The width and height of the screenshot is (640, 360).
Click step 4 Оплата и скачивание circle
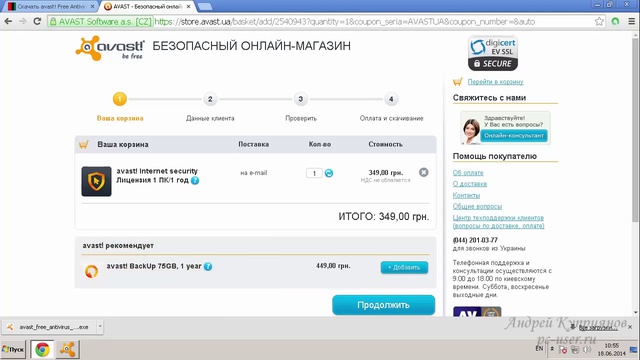click(x=391, y=99)
